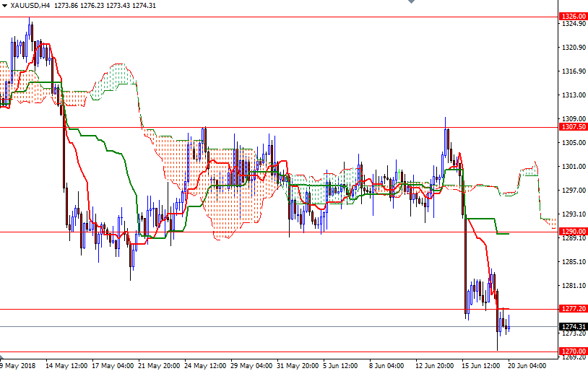
Task: Click the 14 May 12:00 time label
Action: click(66, 365)
